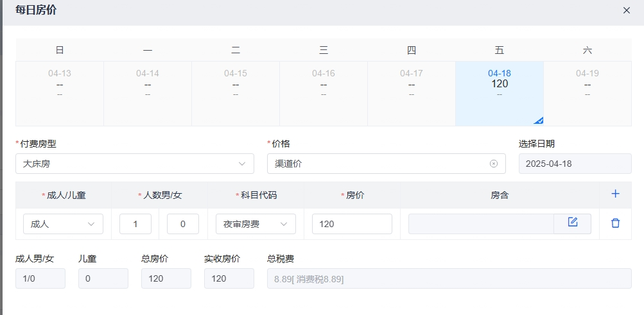
Task: Open the 夜审房费 account code dropdown
Action: pos(256,224)
